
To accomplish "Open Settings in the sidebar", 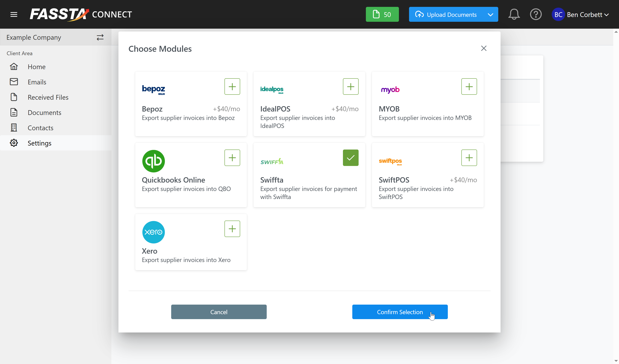I will pyautogui.click(x=39, y=143).
